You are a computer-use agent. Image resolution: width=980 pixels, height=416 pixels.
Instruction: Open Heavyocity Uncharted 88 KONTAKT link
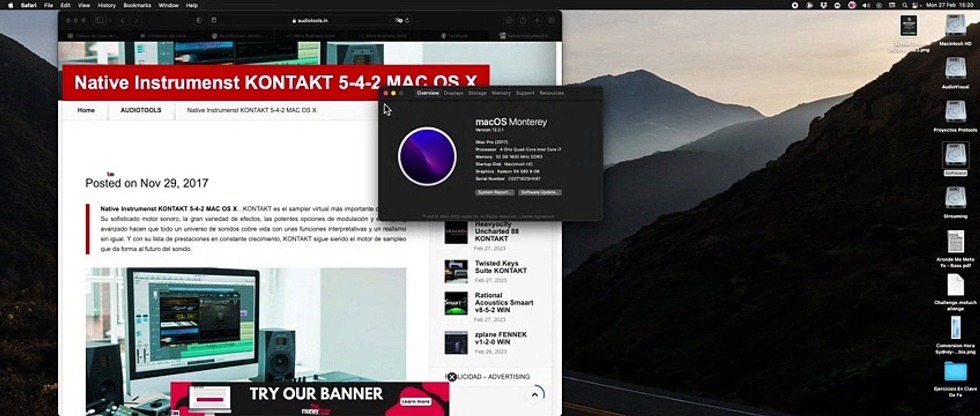(x=497, y=231)
